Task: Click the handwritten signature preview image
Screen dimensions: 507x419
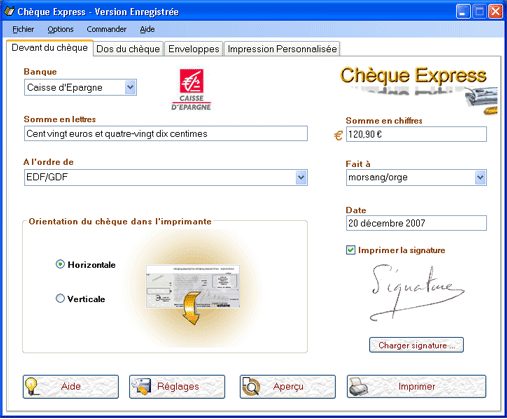Action: click(416, 293)
